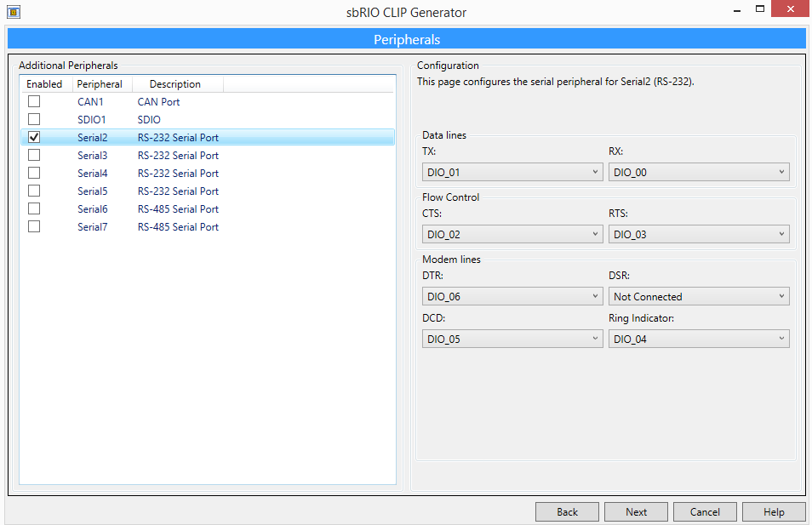Screen dimensions: 812x525
Task: Enable the SDIO1 peripheral checkbox
Action: (x=33, y=119)
